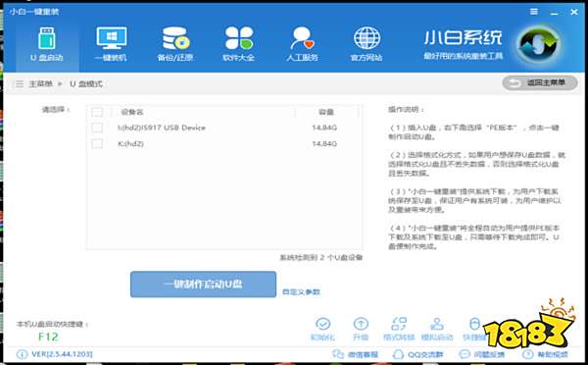Close the 小白一键重装 window
This screenshot has width=588, height=365.
click(x=573, y=12)
